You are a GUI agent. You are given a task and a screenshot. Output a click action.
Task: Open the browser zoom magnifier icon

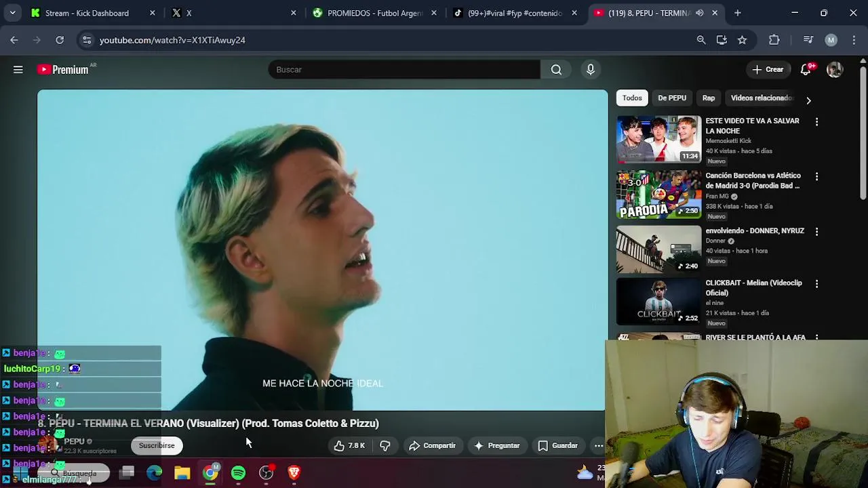(701, 40)
